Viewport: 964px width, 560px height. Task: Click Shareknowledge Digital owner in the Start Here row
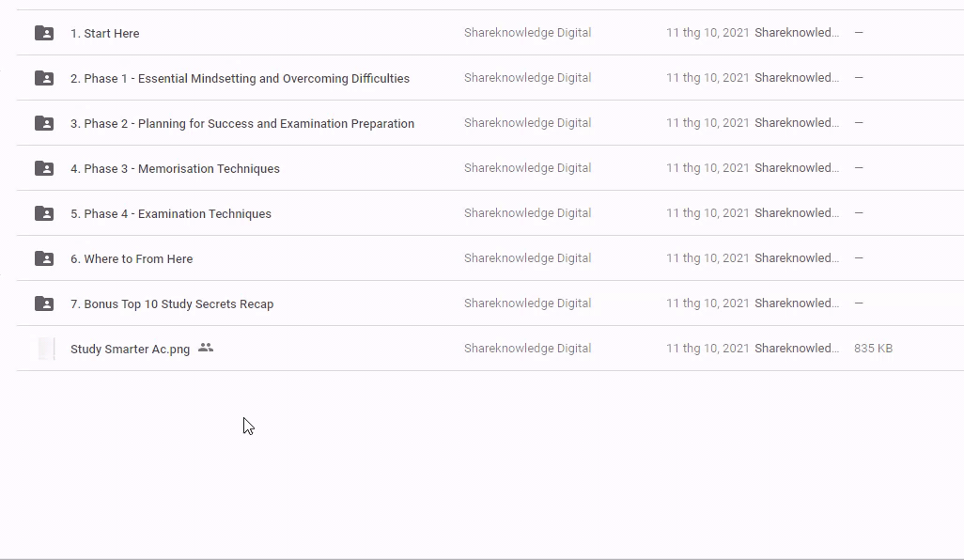click(x=527, y=33)
